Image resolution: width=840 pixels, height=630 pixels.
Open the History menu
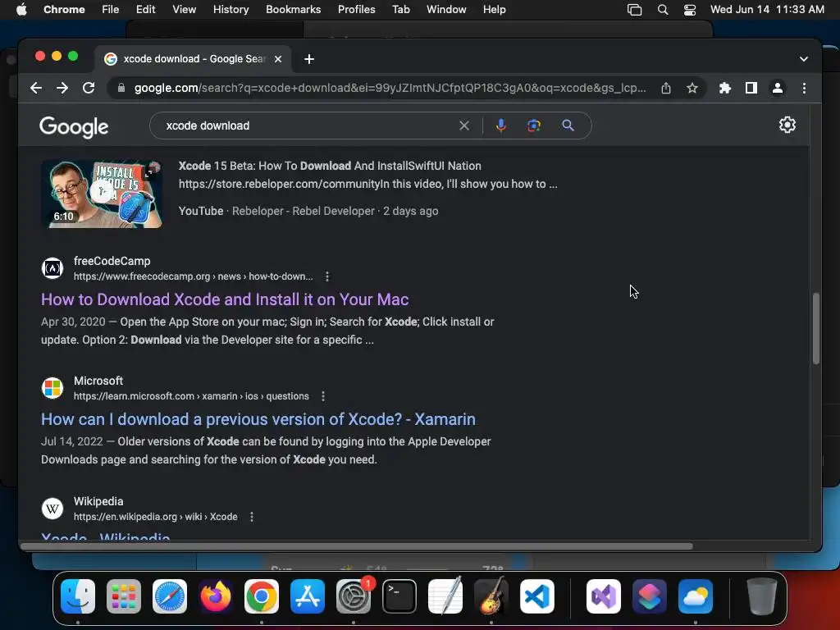pos(231,10)
